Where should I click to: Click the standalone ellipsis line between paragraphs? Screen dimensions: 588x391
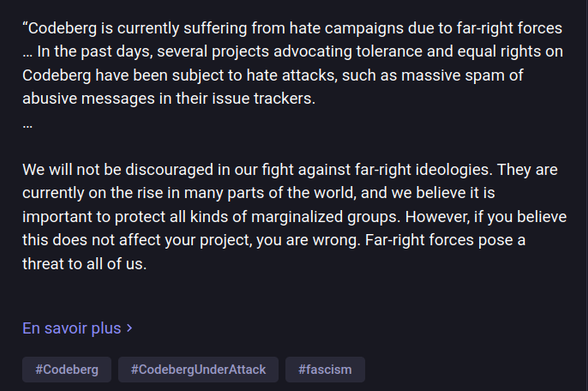(27, 126)
